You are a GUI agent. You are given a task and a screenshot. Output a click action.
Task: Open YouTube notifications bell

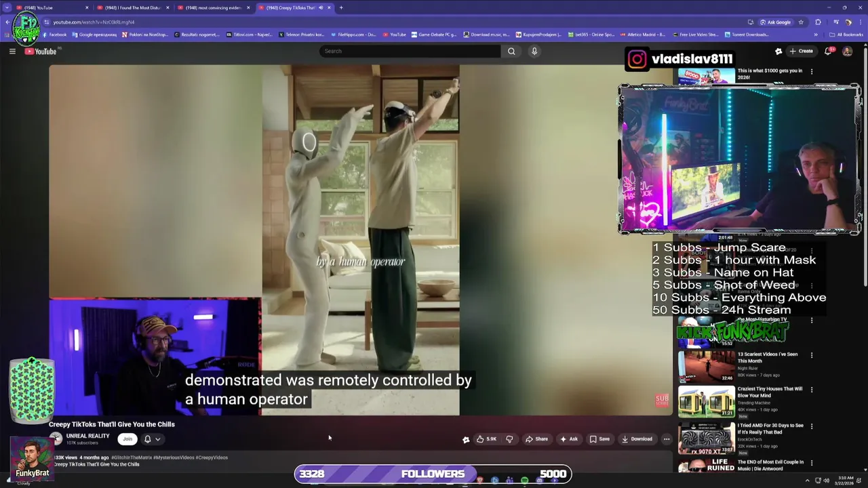coord(828,51)
